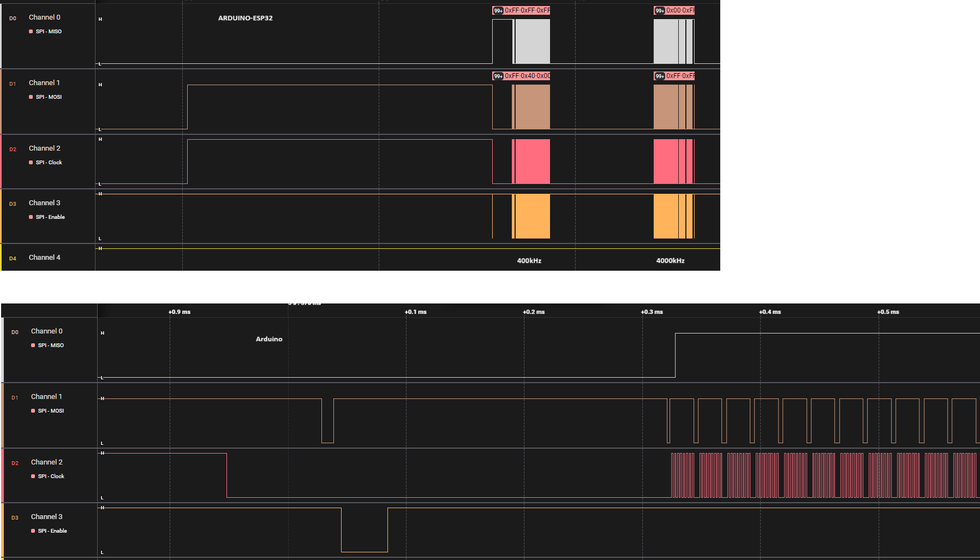Click the +0.1 ms time marker
980x560 pixels.
[416, 312]
